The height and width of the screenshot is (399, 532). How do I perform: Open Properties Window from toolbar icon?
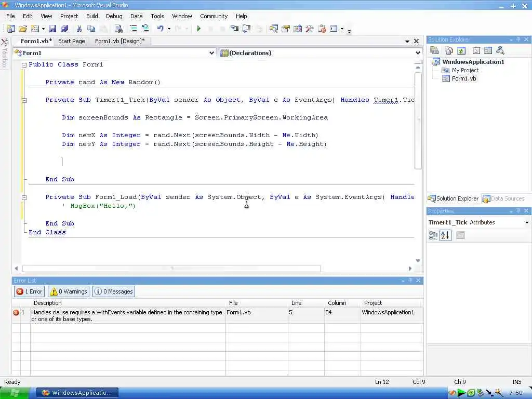286,29
